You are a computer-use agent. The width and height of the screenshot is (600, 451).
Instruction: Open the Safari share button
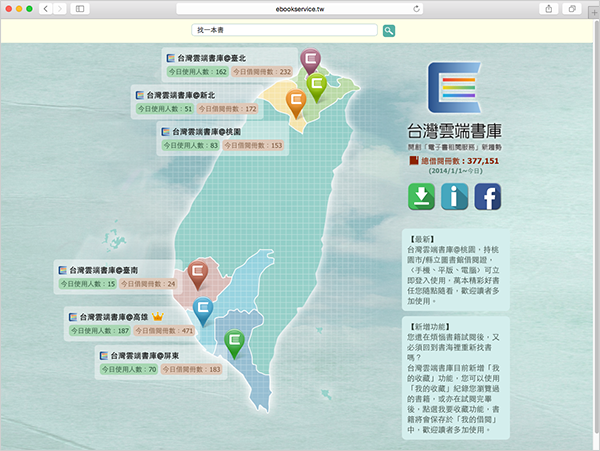[x=548, y=8]
